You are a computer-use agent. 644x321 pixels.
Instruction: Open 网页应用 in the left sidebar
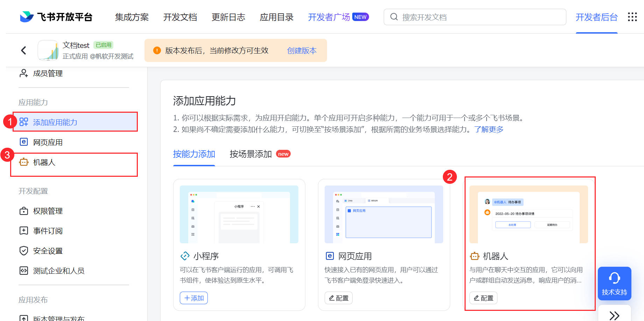(x=48, y=142)
